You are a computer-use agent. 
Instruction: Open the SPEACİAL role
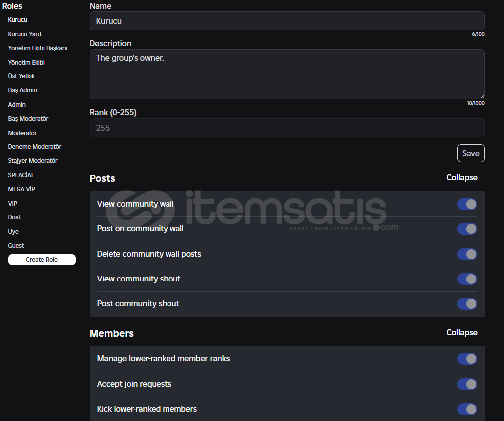[21, 175]
